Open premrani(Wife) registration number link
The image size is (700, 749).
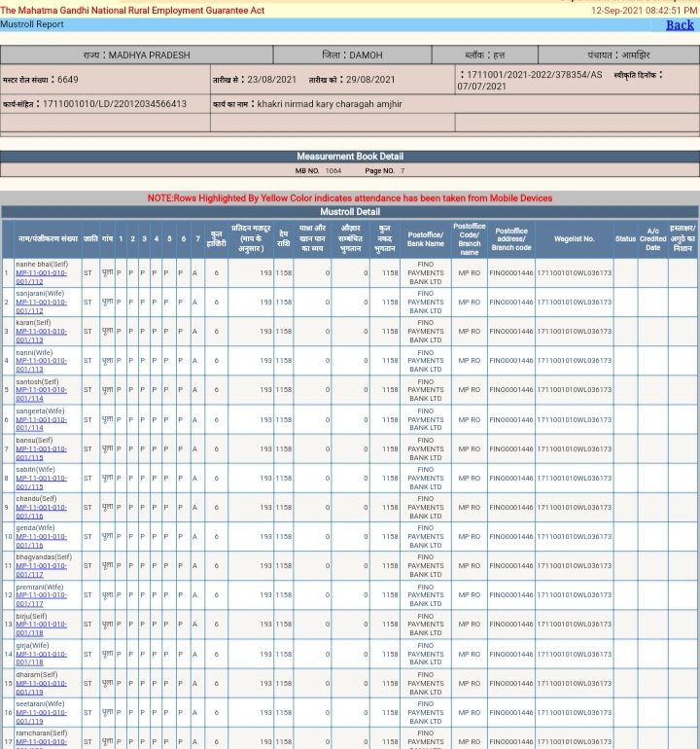(41, 599)
